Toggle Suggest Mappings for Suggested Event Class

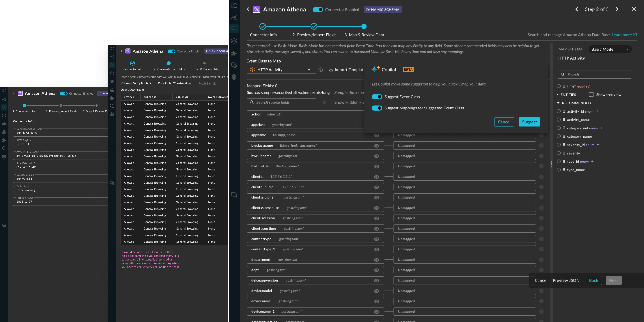click(x=377, y=108)
